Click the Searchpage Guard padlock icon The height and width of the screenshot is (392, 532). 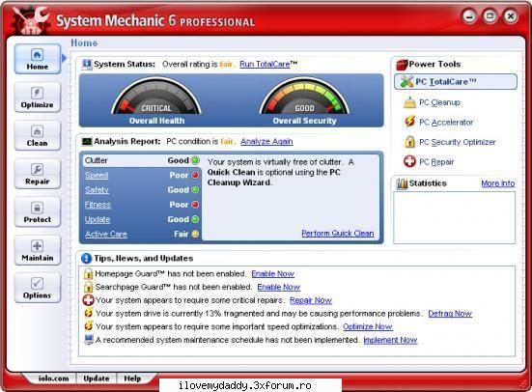[88, 287]
